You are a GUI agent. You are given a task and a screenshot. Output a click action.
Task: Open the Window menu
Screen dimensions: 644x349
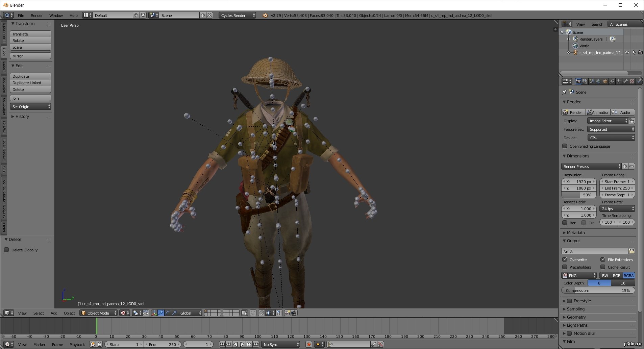[56, 15]
